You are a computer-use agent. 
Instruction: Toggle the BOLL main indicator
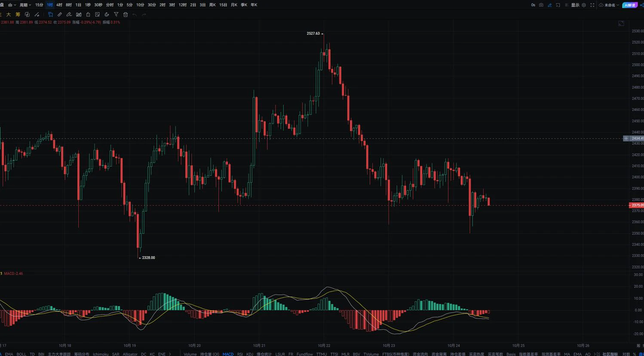(x=21, y=354)
